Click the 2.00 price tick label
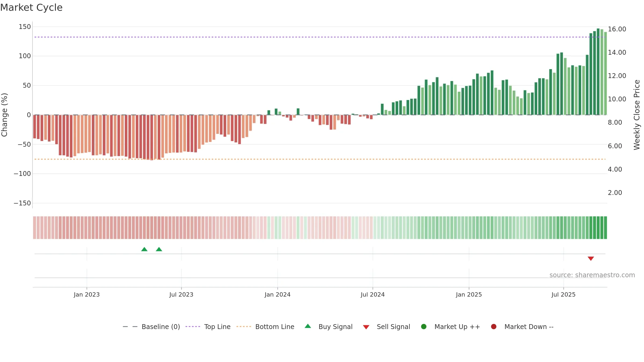This screenshot has width=644, height=362. click(615, 193)
